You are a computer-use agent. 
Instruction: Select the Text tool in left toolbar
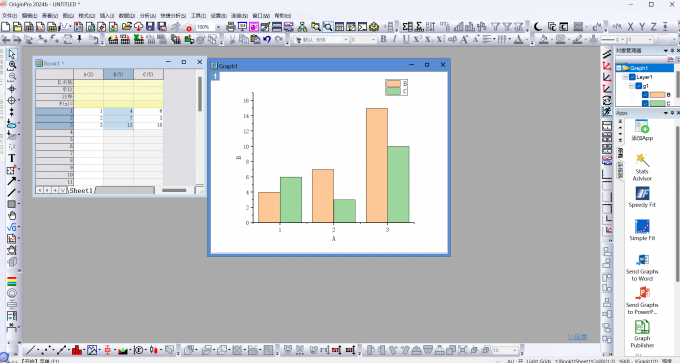click(12, 158)
